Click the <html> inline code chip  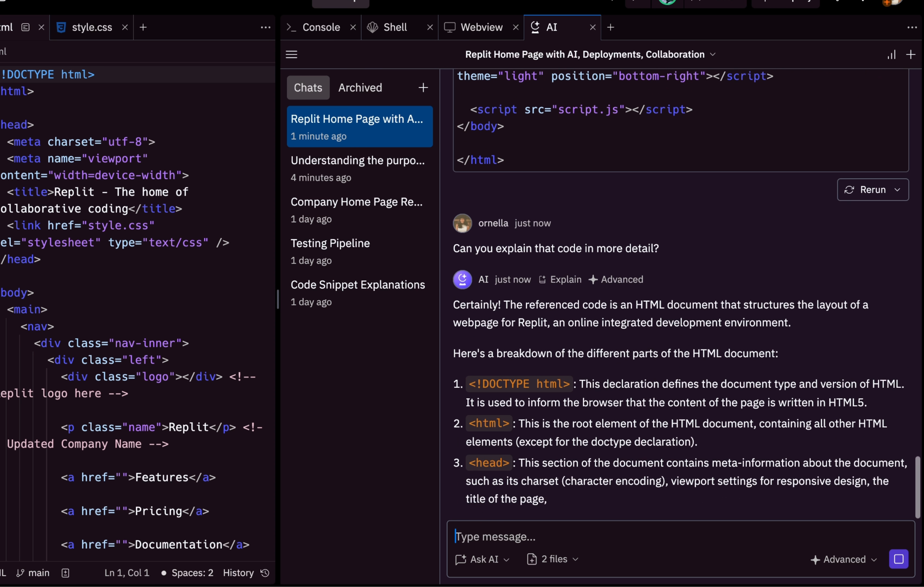pos(489,423)
